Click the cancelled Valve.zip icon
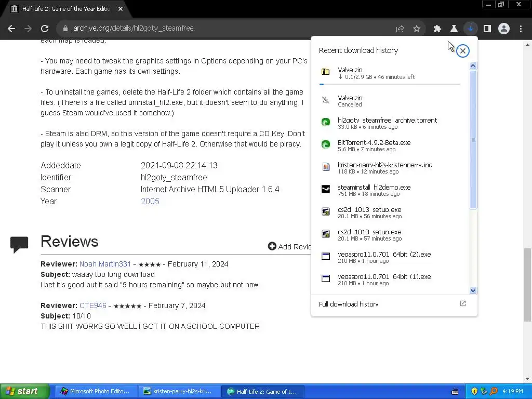 coord(326,100)
